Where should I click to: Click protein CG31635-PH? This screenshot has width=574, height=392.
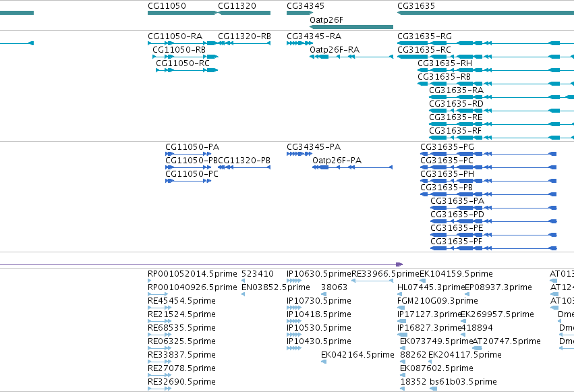click(447, 174)
